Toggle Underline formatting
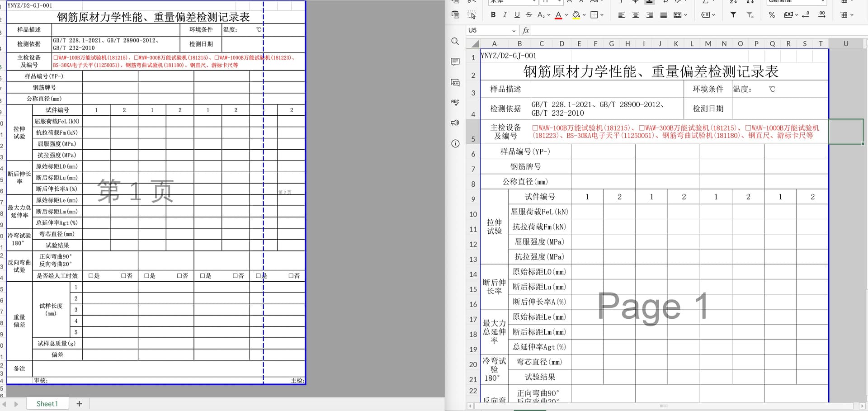Viewport: 868px width, 411px height. tap(517, 15)
